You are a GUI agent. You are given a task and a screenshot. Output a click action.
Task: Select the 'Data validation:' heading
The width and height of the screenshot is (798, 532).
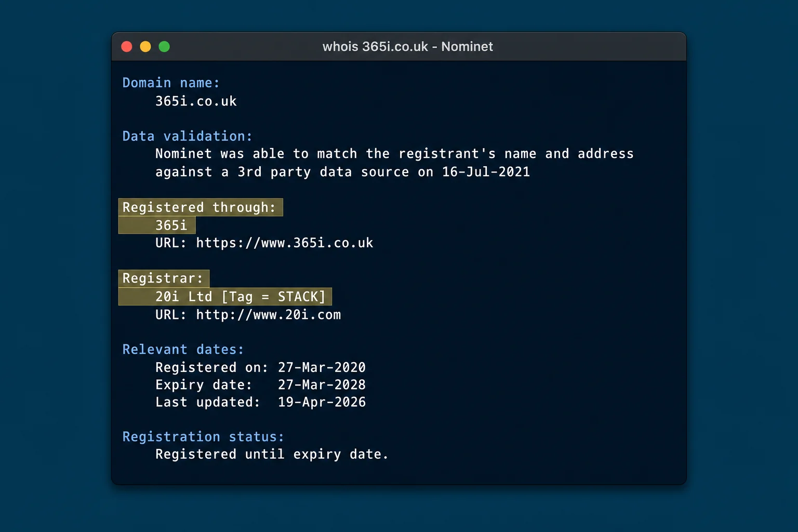188,136
